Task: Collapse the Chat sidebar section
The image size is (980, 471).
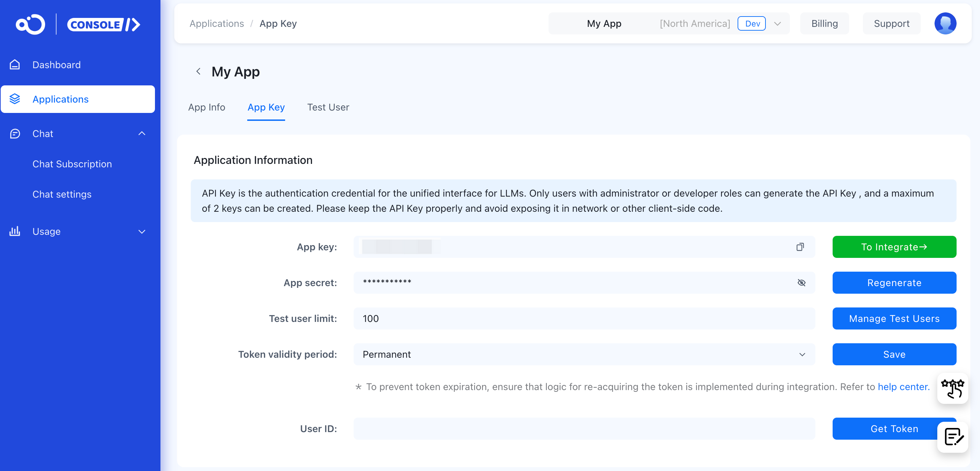Action: tap(142, 134)
